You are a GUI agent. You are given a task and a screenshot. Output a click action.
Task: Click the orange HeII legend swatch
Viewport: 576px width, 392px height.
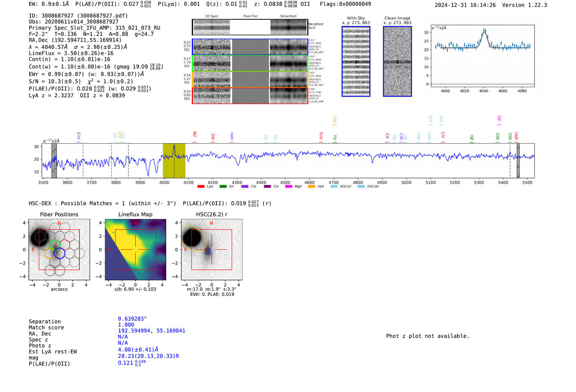pos(311,187)
